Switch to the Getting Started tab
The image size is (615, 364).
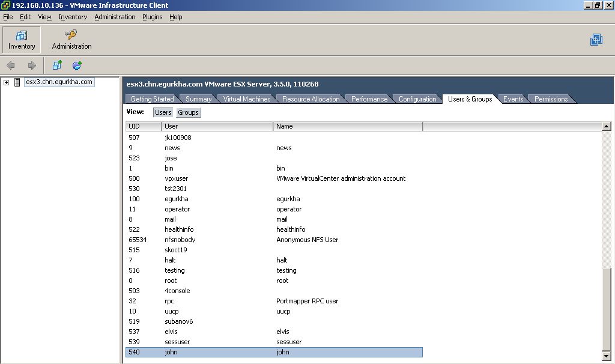tap(152, 99)
